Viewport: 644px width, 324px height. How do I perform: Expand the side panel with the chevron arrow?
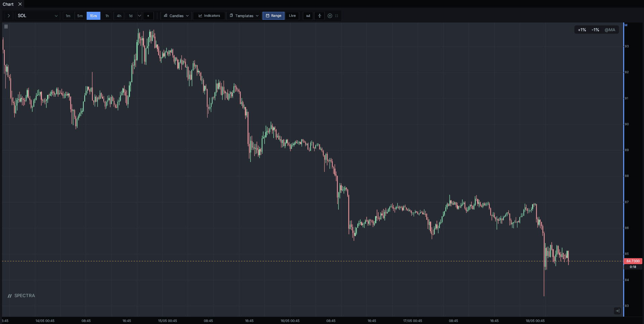9,16
